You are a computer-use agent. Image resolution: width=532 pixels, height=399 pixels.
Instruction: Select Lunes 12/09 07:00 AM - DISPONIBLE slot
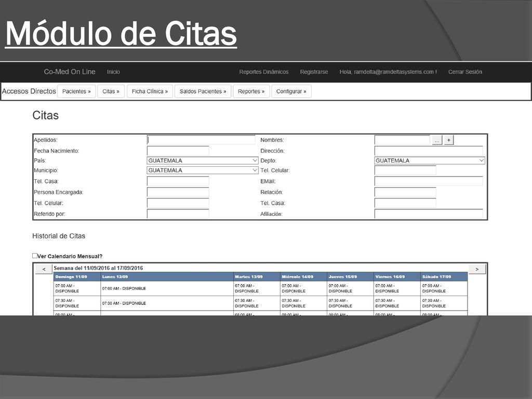tap(167, 288)
